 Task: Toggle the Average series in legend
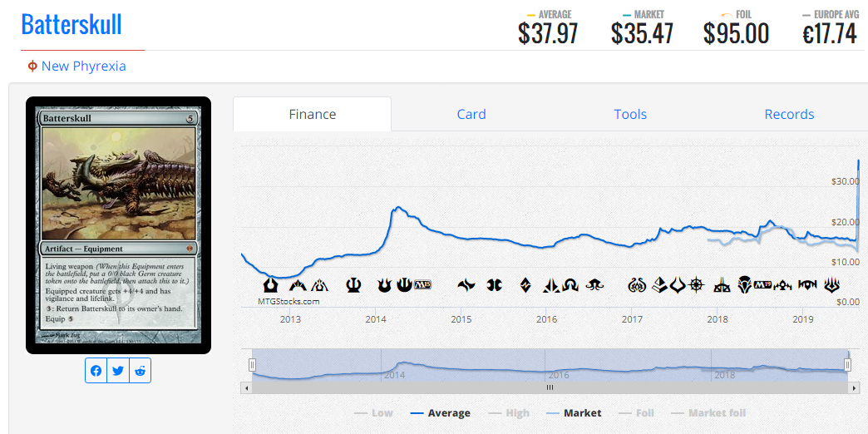coord(441,413)
